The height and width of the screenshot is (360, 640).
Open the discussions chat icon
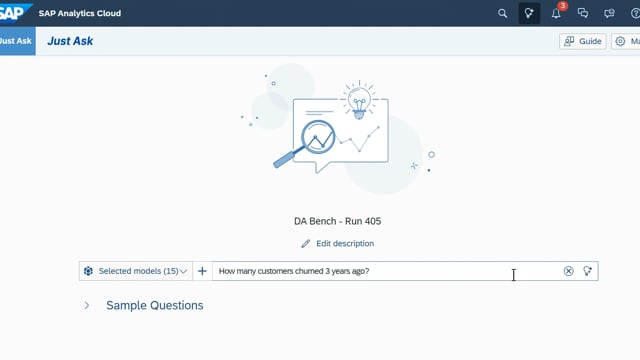pyautogui.click(x=582, y=13)
